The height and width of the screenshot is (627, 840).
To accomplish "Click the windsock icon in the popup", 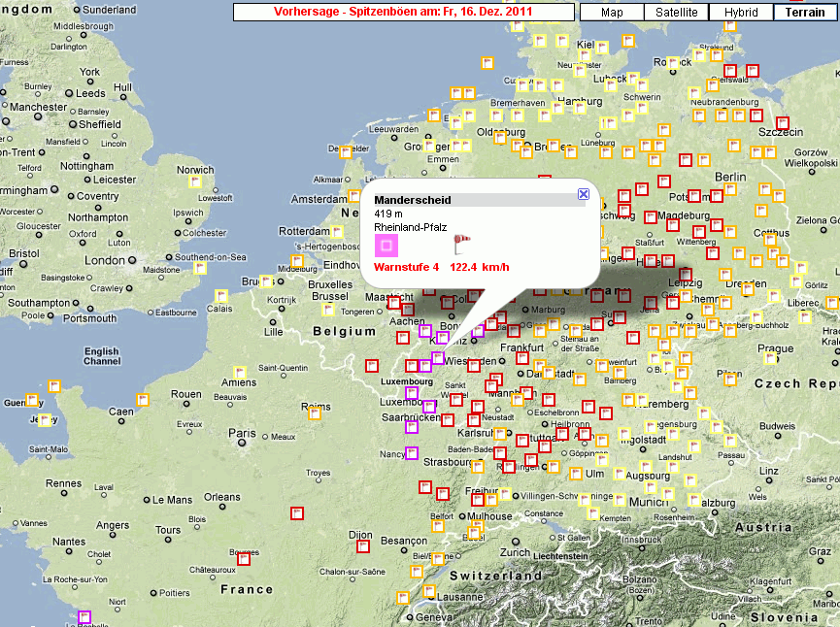I will (x=460, y=245).
